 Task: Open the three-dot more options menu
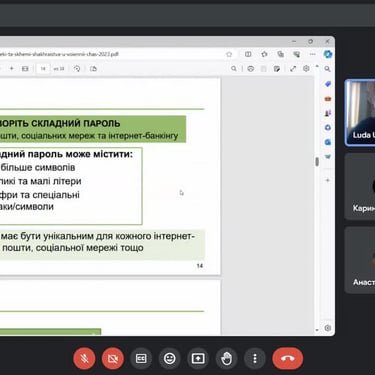(255, 359)
